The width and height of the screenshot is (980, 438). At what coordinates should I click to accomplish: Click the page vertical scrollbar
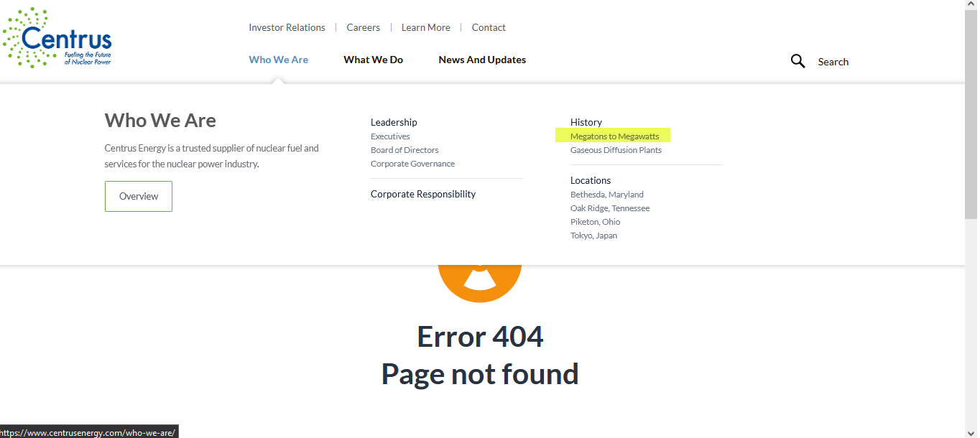(971, 115)
